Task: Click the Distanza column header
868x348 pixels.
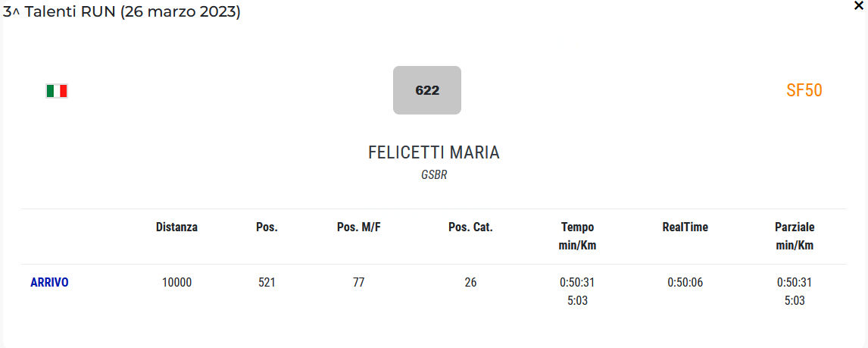Action: (x=176, y=227)
